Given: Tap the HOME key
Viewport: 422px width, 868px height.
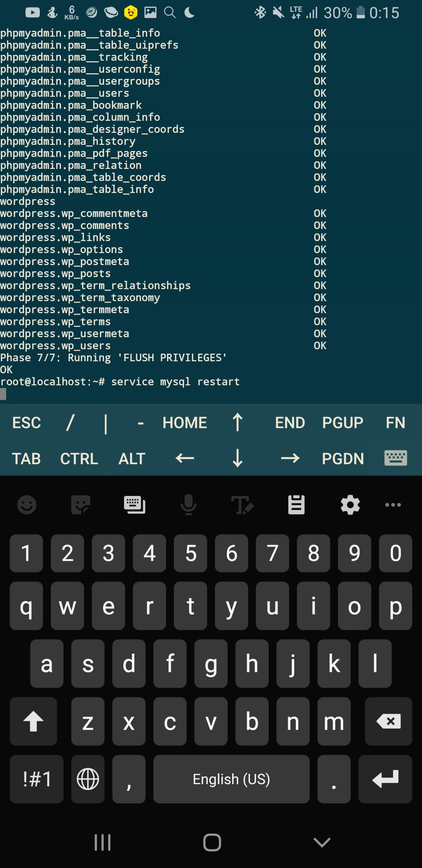Looking at the screenshot, I should [x=185, y=423].
